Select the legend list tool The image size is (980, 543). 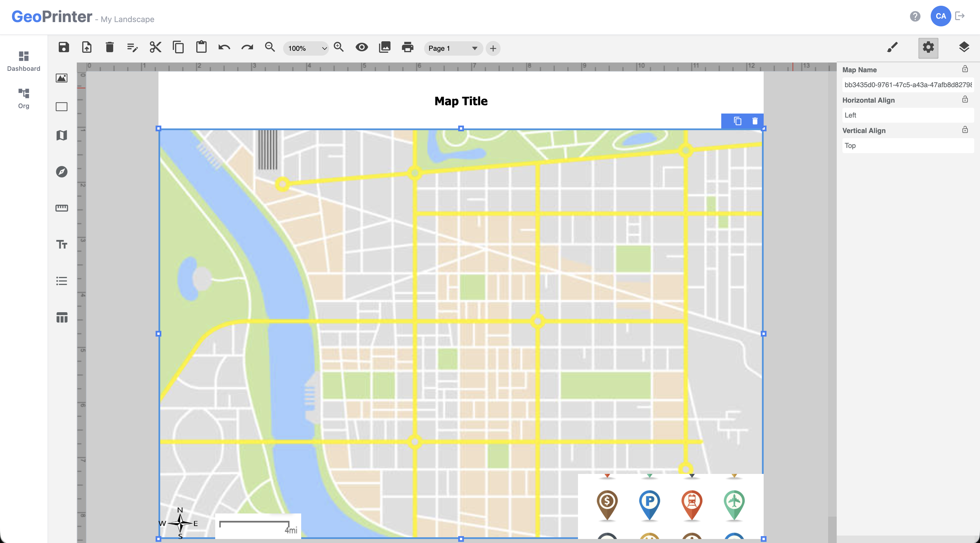(x=62, y=281)
